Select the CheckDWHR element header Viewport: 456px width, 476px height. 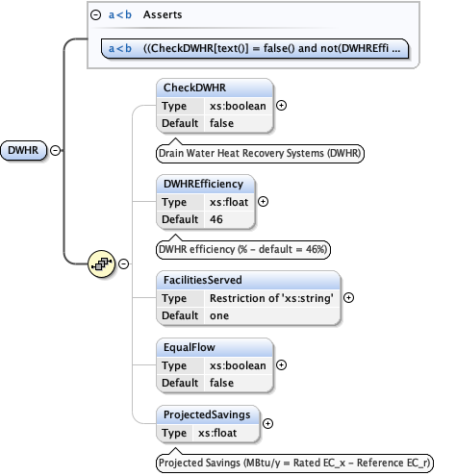point(215,88)
